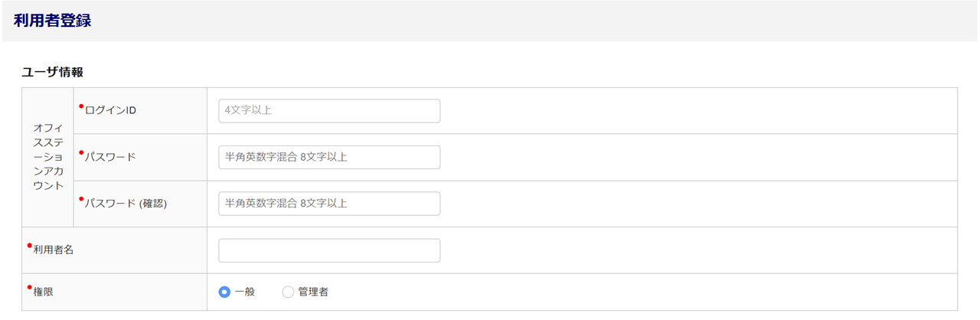Focus the 利用者名 text box
The height and width of the screenshot is (320, 980).
(x=329, y=250)
